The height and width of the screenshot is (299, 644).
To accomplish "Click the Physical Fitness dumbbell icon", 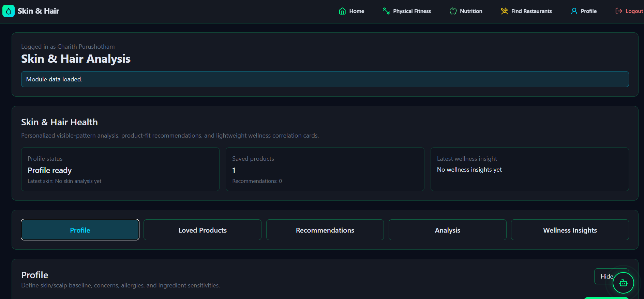I will coord(386,11).
